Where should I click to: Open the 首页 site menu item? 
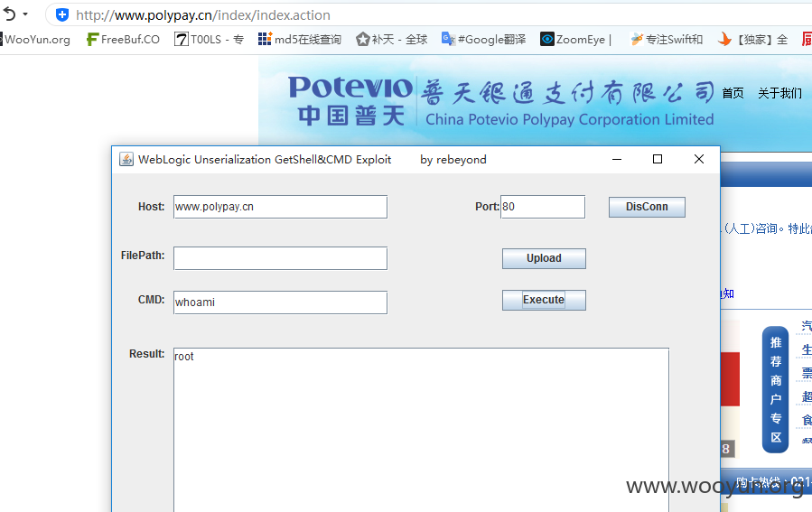[733, 93]
